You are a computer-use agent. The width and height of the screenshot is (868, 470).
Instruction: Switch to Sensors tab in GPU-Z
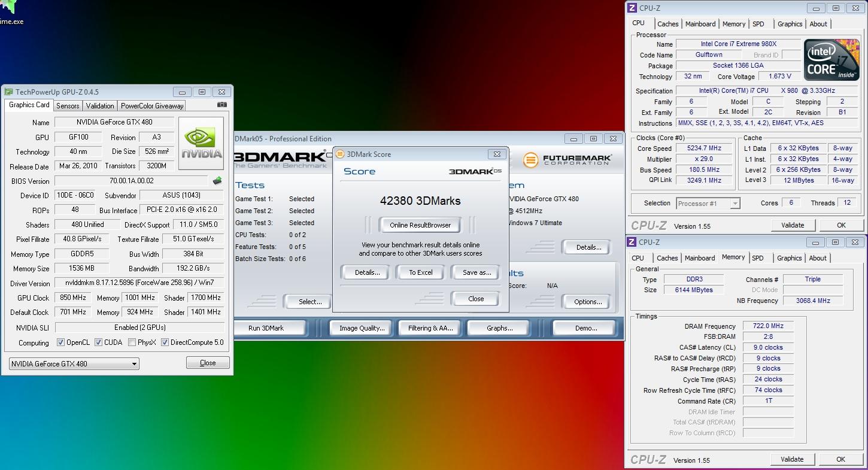pyautogui.click(x=68, y=105)
